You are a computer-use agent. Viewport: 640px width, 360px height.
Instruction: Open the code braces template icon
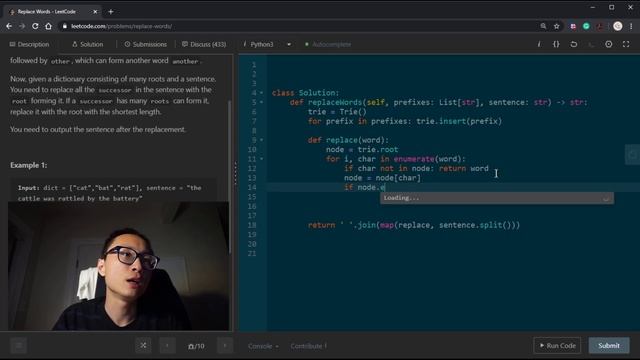(556, 44)
